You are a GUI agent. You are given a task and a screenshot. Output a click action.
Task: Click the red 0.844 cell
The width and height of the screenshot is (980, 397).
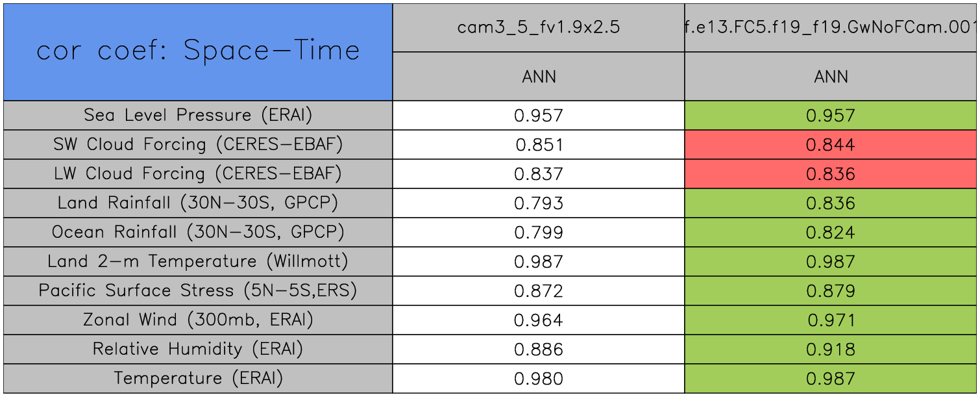point(831,144)
